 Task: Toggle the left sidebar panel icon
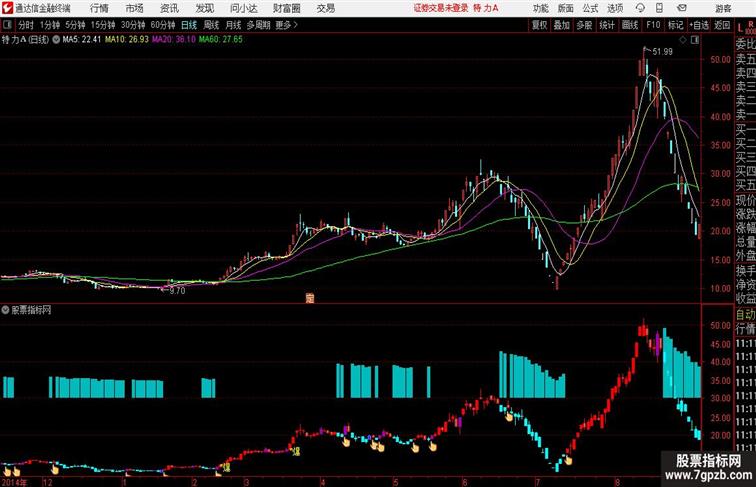pos(7,25)
